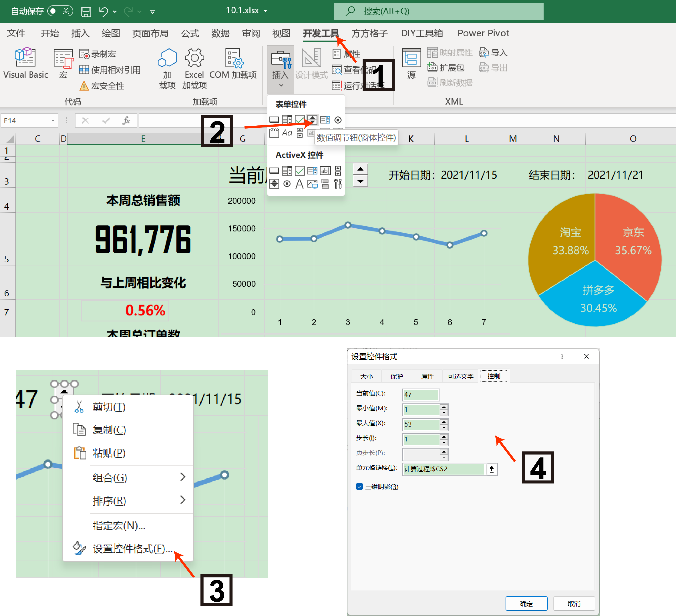Uncheck the 三维阴影 checkbox
The height and width of the screenshot is (616, 676).
tap(359, 487)
